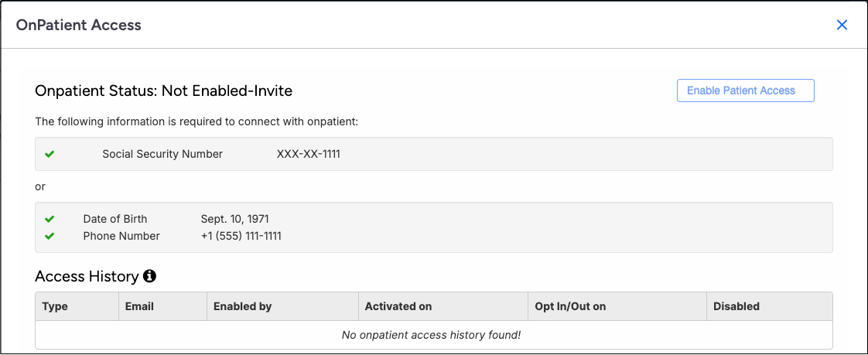Click the Activated on column header
Image resolution: width=868 pixels, height=355 pixels.
pos(398,306)
